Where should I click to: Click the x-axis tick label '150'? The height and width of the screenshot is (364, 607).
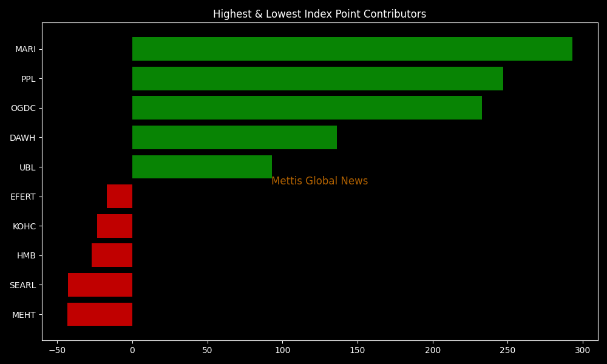(358, 351)
